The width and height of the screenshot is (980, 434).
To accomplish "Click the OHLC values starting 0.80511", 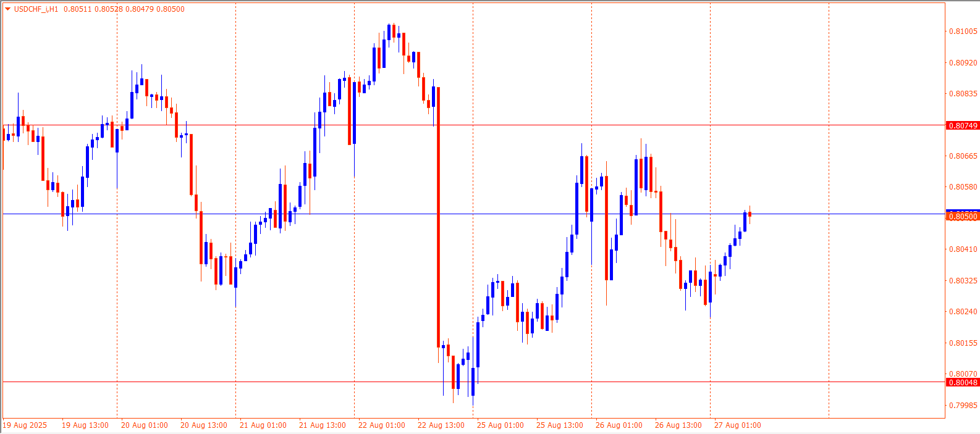I will click(124, 9).
